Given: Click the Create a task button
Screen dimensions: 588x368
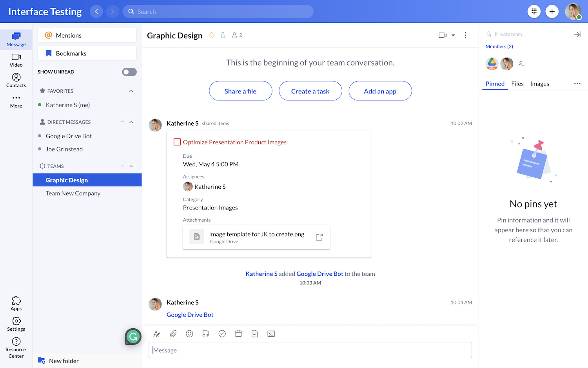Looking at the screenshot, I should tap(310, 91).
